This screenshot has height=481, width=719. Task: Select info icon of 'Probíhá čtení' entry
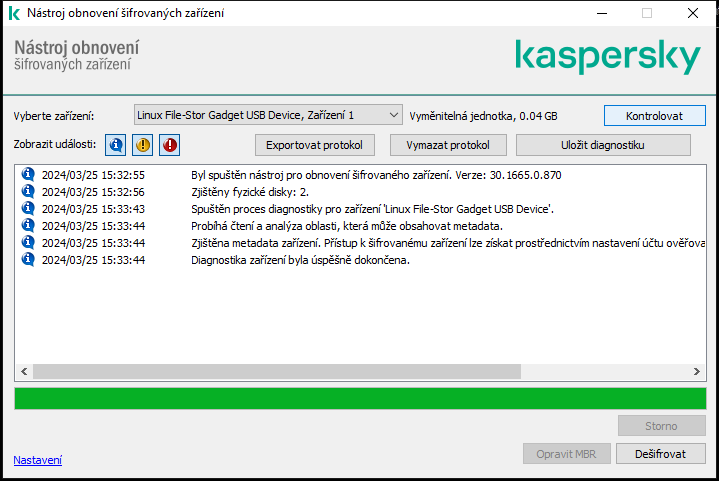(28, 225)
